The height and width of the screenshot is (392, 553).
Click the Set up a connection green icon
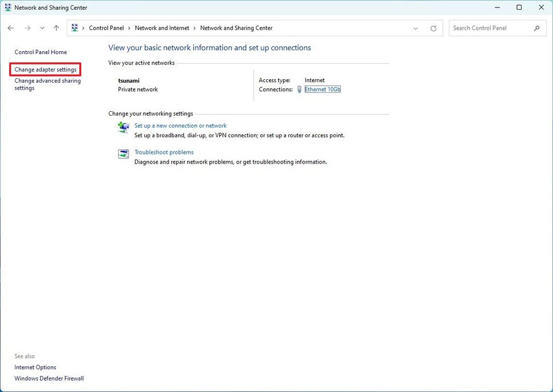tap(123, 127)
